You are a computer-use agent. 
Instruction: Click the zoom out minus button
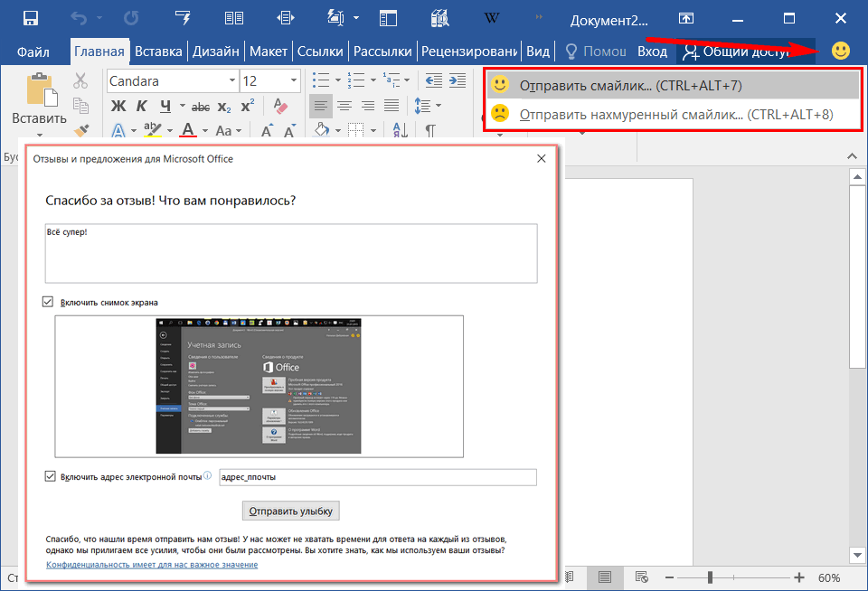[669, 577]
